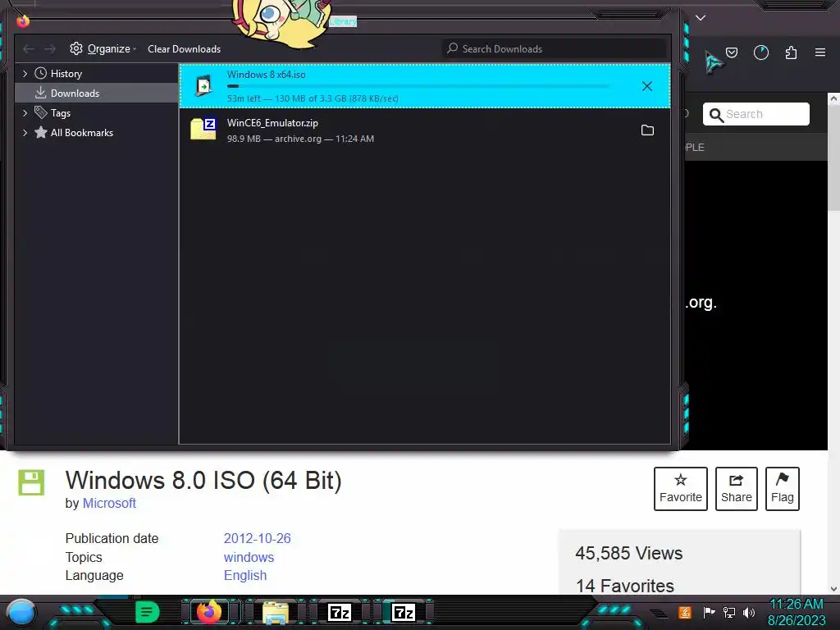
Task: Open the windows topic link
Action: (x=249, y=557)
